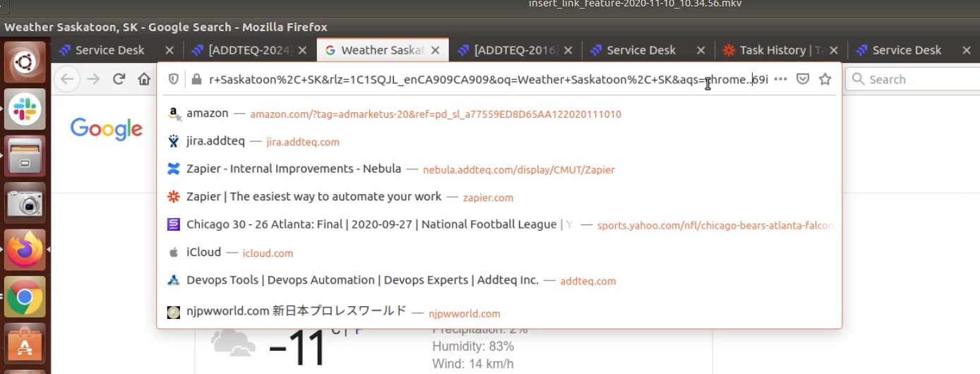Go to the Home page
Image resolution: width=980 pixels, height=374 pixels.
[144, 79]
